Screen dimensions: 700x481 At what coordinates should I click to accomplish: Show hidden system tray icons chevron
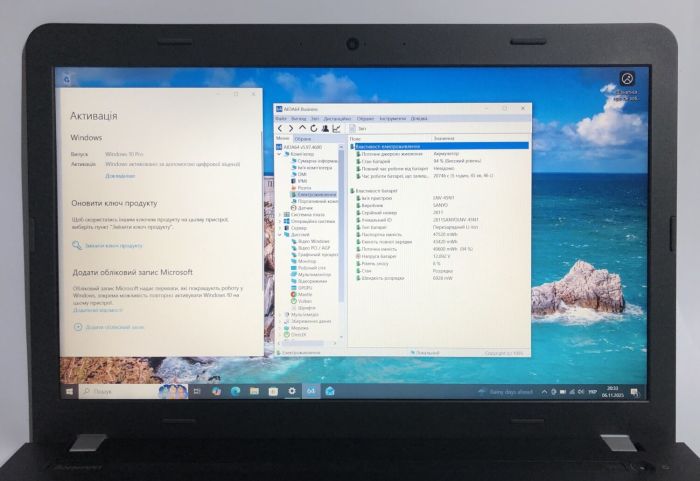coord(544,392)
